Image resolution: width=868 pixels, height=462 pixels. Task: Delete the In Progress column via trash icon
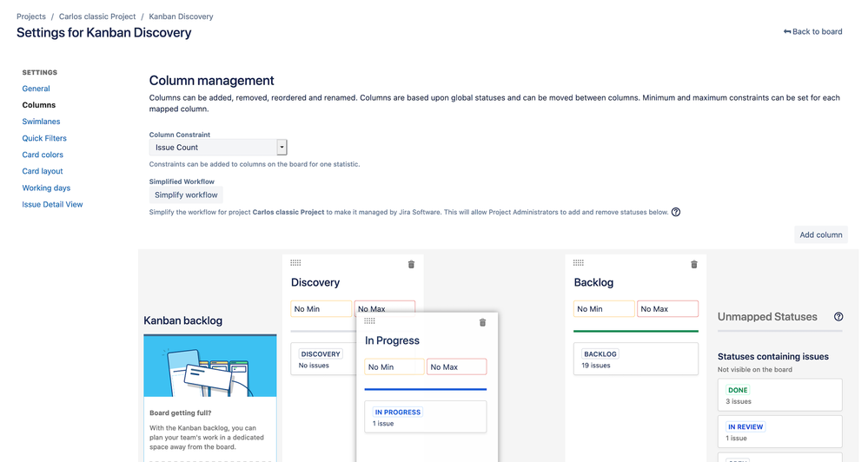(483, 322)
